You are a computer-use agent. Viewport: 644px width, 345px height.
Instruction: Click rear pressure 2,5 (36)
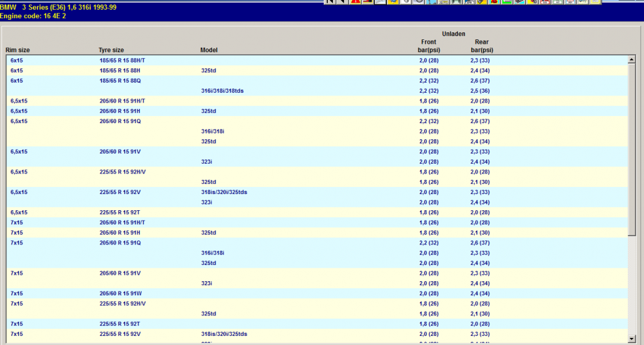(x=480, y=91)
